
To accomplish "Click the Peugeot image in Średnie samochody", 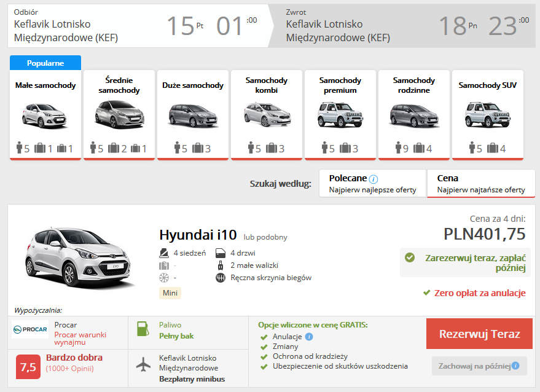I will coord(120,115).
